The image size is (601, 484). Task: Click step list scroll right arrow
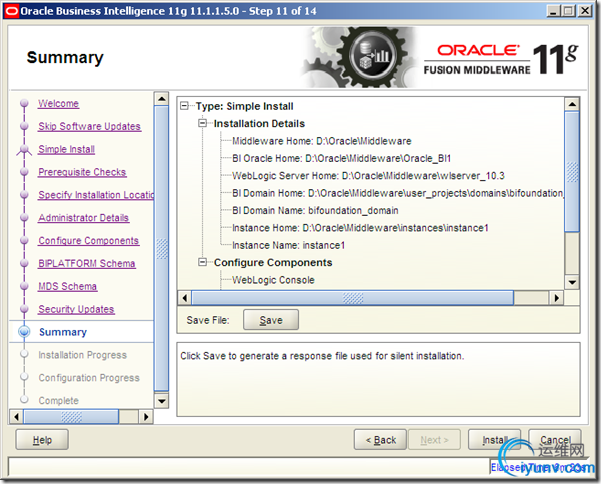(x=146, y=417)
